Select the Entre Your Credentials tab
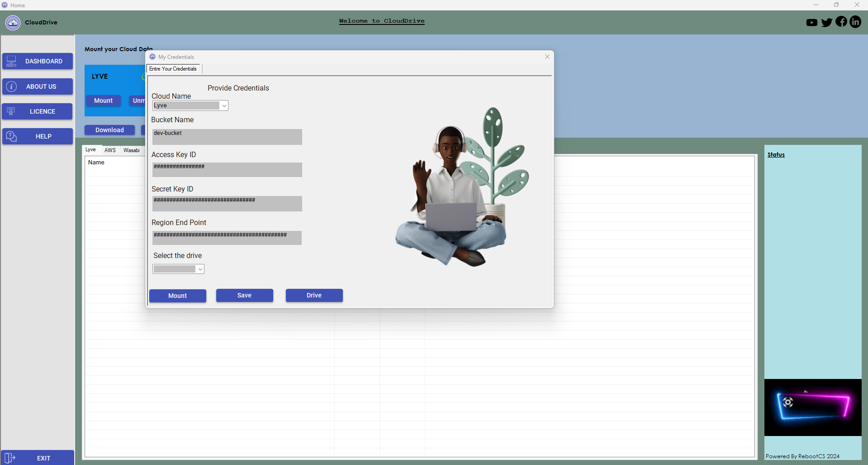Image resolution: width=868 pixels, height=465 pixels. [173, 69]
